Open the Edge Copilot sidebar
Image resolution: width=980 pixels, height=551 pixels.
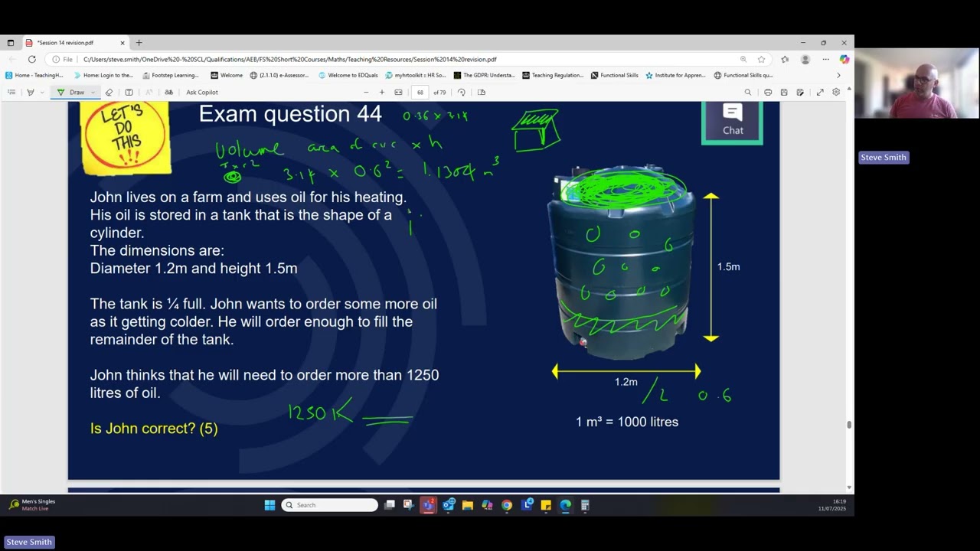pos(844,59)
